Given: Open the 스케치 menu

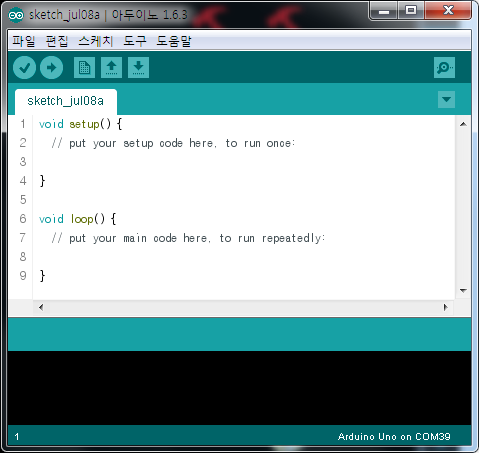Looking at the screenshot, I should coord(96,41).
